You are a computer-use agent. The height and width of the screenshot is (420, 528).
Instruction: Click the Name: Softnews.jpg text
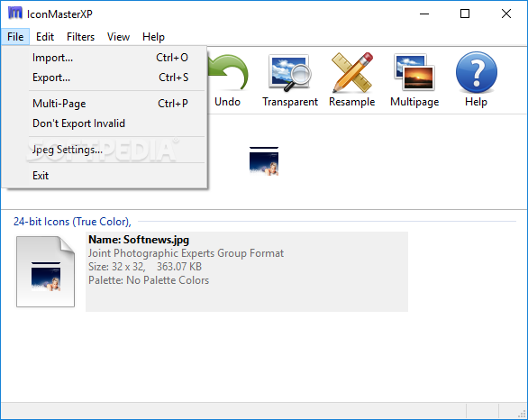[139, 240]
